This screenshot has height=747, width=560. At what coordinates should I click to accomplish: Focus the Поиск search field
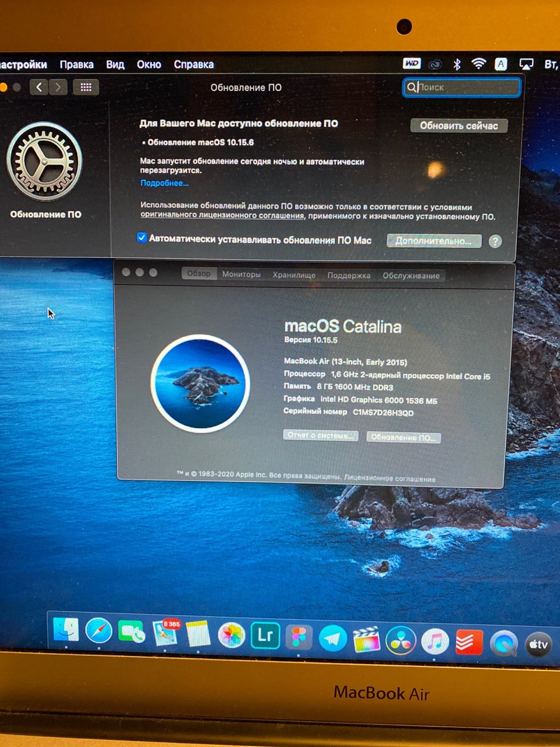[461, 88]
